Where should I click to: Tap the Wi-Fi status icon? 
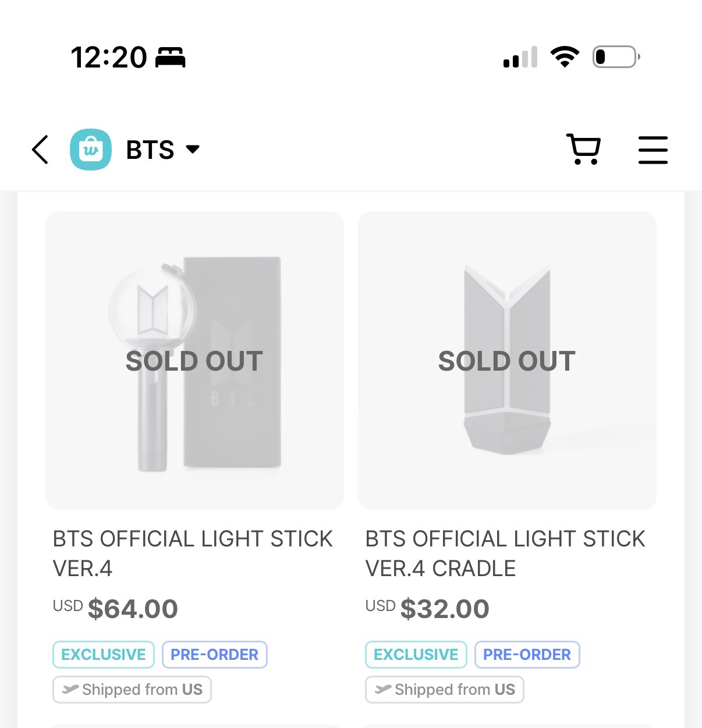(x=564, y=57)
